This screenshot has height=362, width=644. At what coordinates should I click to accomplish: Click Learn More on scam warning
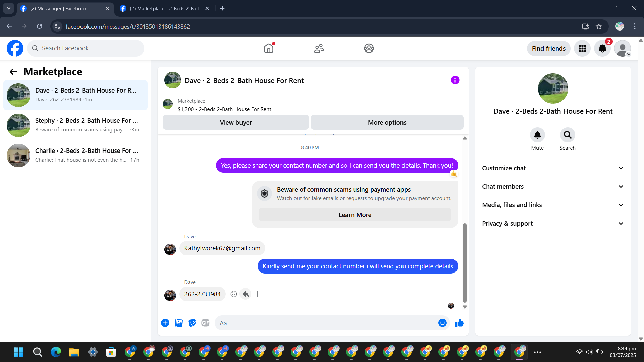pyautogui.click(x=355, y=215)
